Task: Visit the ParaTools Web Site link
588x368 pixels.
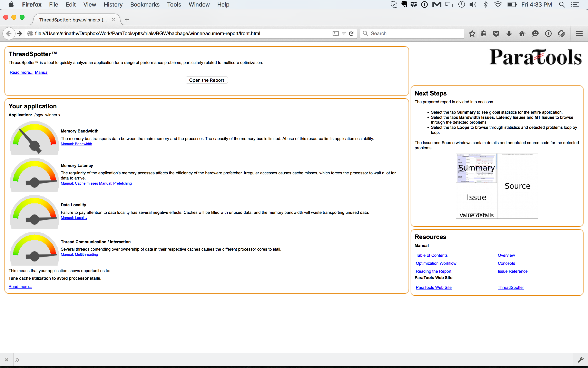Action: tap(433, 287)
